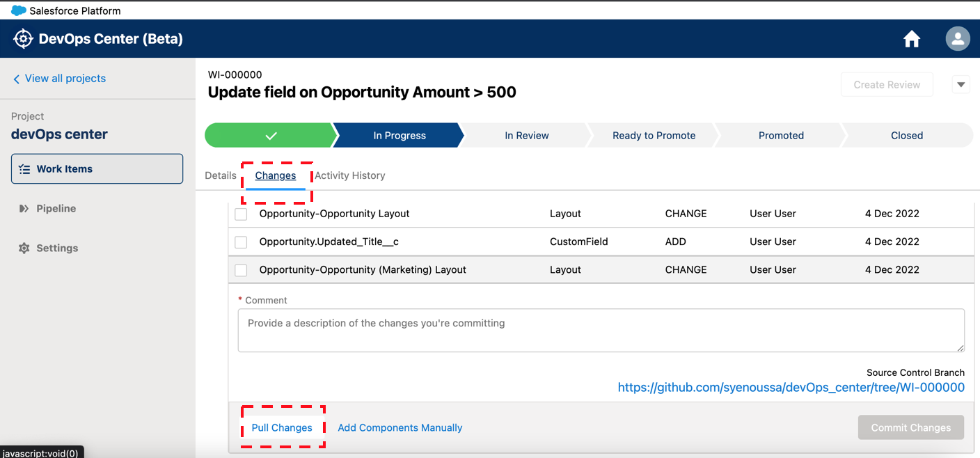Click the completed green stage on the progress path
The height and width of the screenshot is (458, 980).
pos(269,135)
